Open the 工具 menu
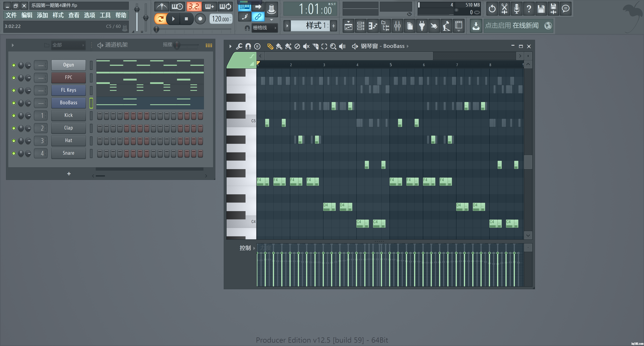This screenshot has width=644, height=346. coord(105,15)
